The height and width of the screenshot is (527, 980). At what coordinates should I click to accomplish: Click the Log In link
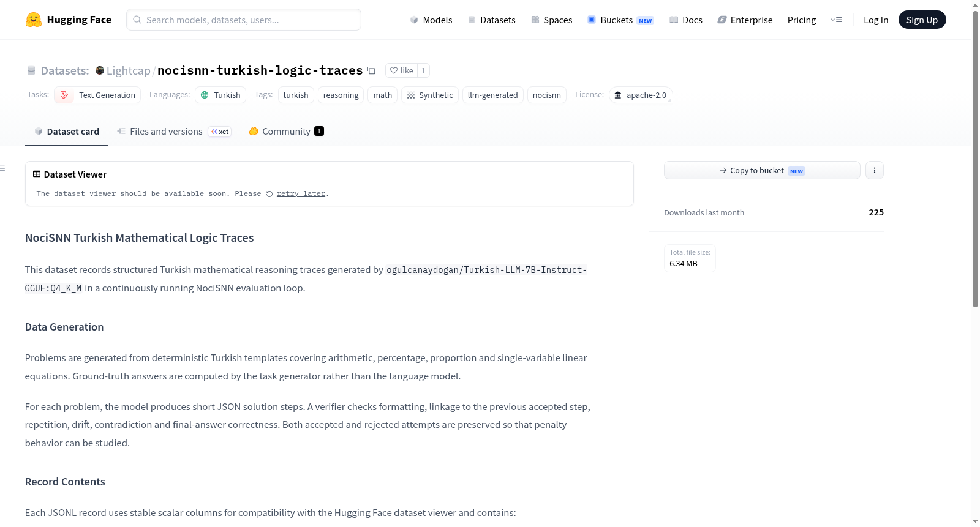click(876, 20)
